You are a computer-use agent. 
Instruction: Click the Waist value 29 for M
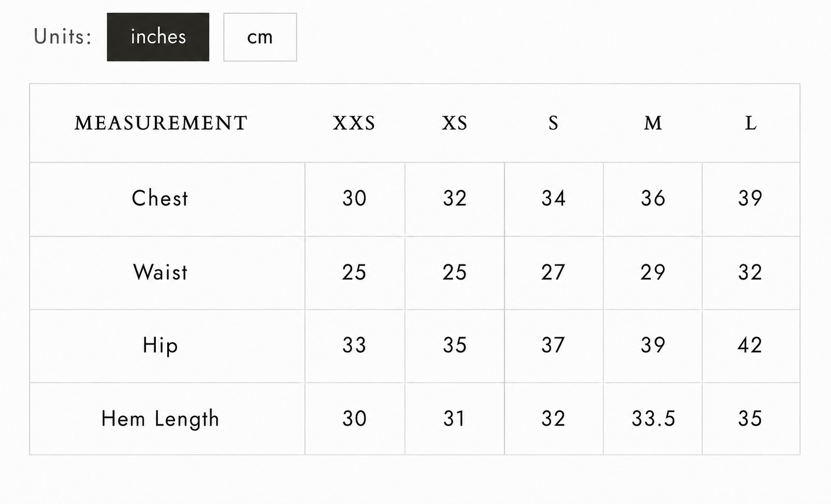point(653,272)
